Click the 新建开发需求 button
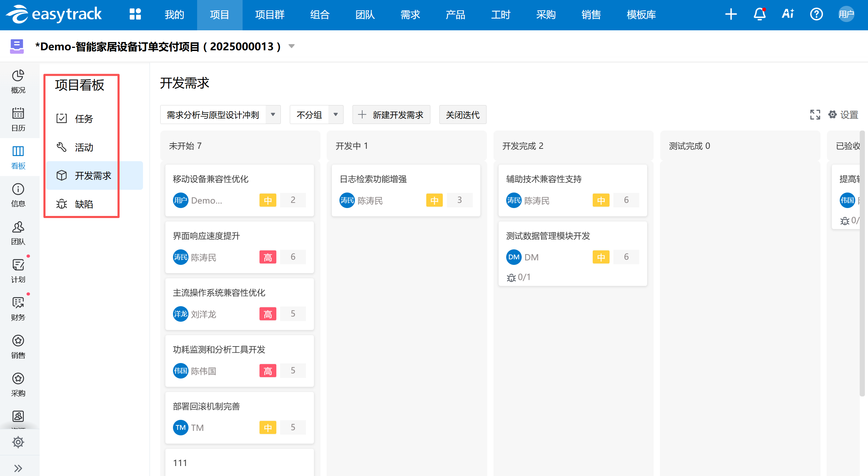This screenshot has height=476, width=868. pyautogui.click(x=391, y=115)
